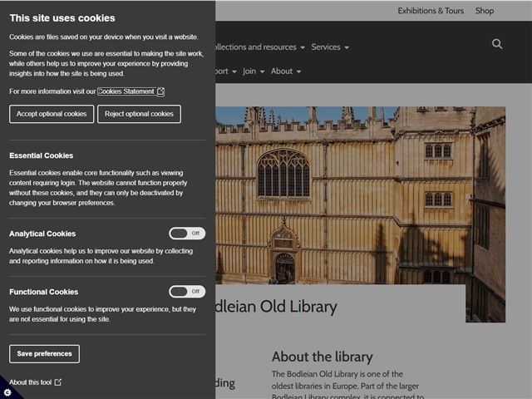This screenshot has width=532, height=399.
Task: Click the 'Analytical Cookies' label text
Action: click(x=42, y=234)
